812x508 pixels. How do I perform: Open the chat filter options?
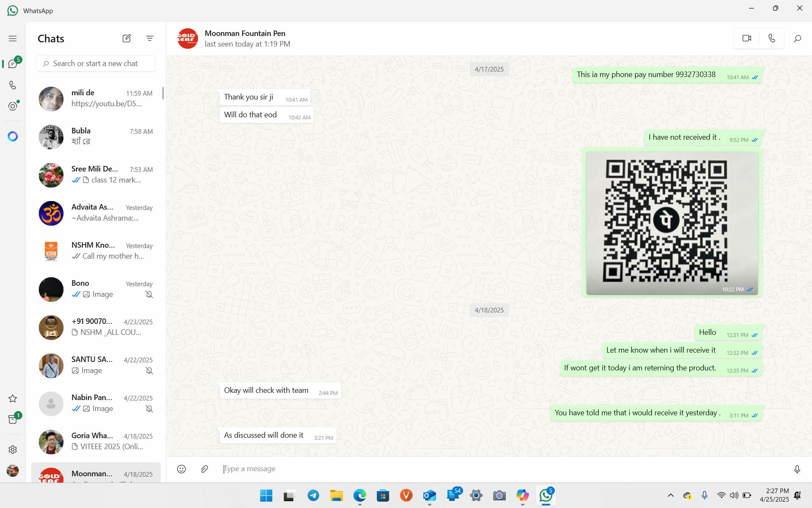(x=150, y=39)
